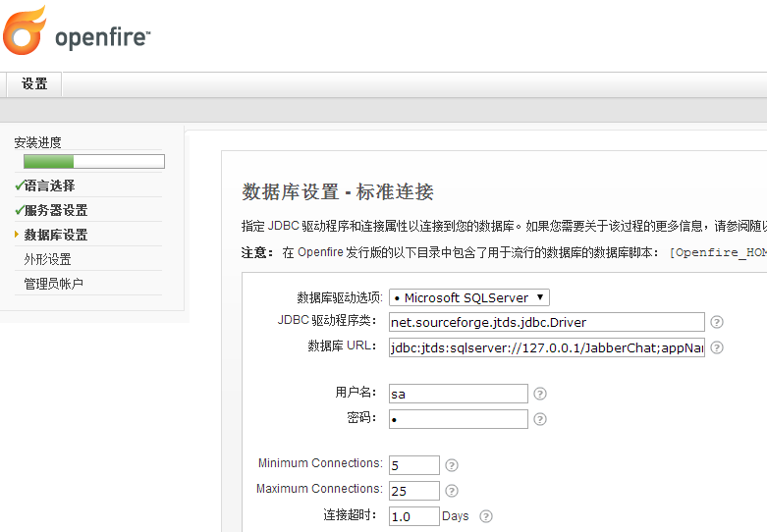Click the Maximum Connections label
This screenshot has width=767, height=532.
pos(319,489)
